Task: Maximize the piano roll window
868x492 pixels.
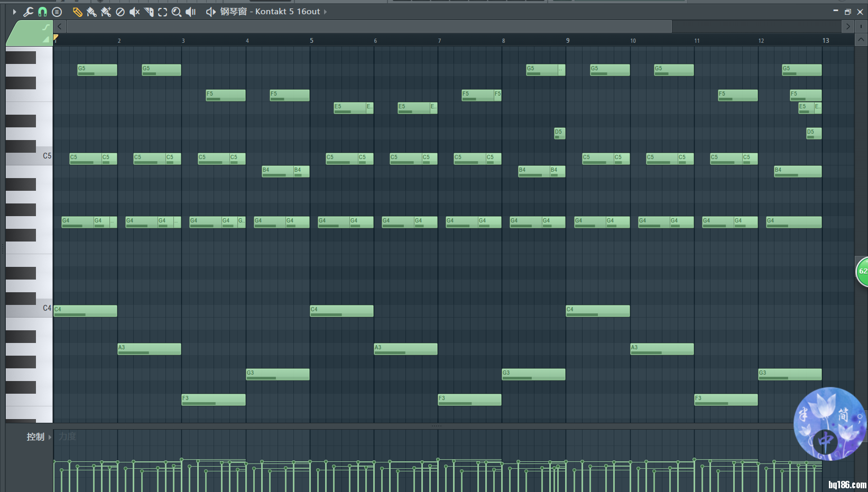Action: click(x=848, y=12)
